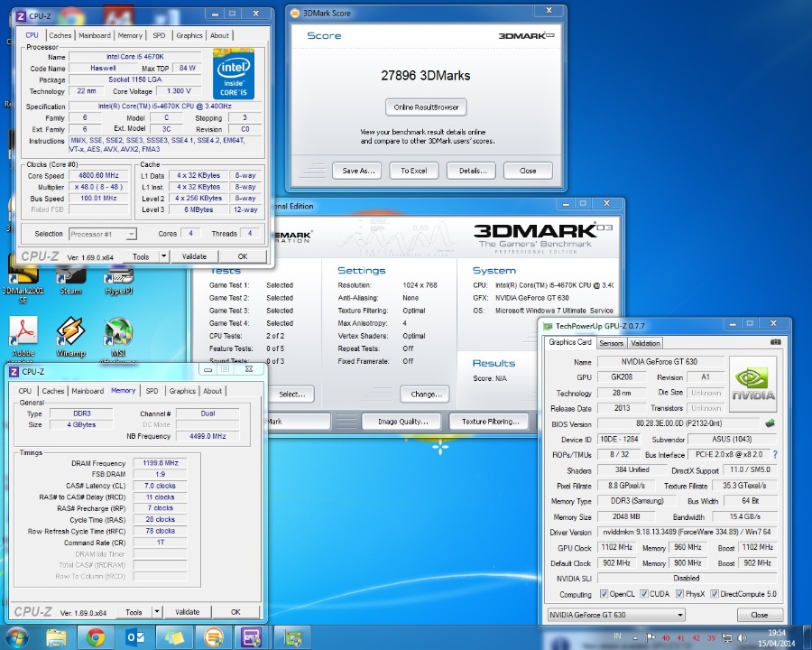Toggle the PhysX checkbox in GPU-Z
Screen dimensions: 812x650
pos(680,594)
